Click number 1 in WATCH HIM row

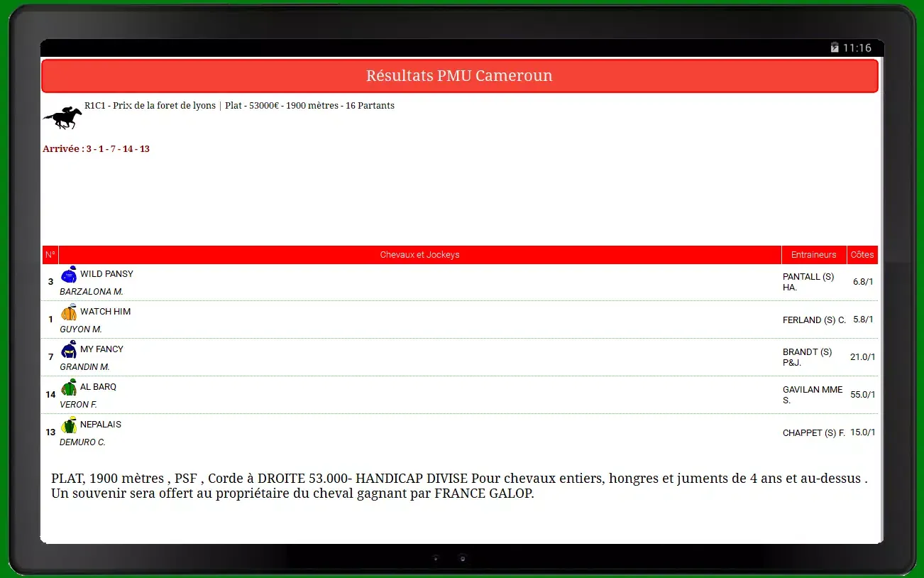coord(50,320)
